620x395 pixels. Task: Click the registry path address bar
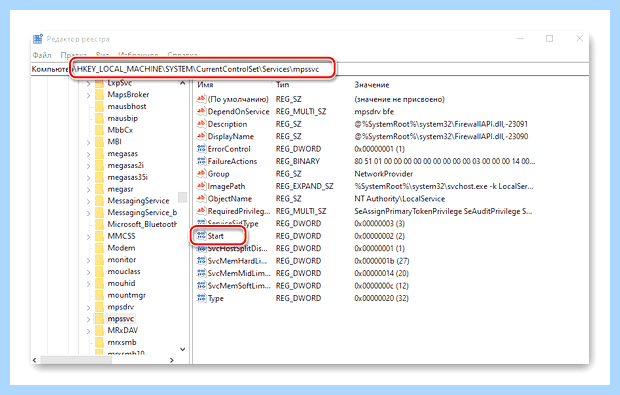click(x=310, y=69)
